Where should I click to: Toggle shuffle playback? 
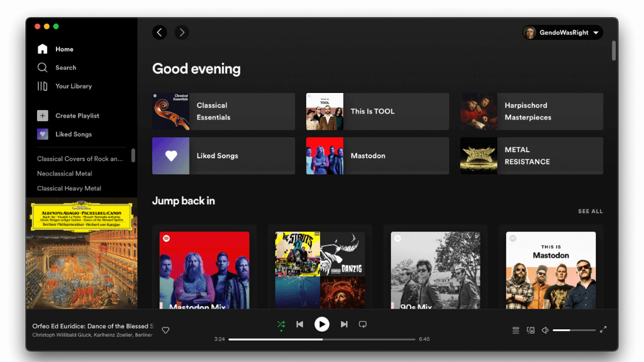[x=281, y=325]
